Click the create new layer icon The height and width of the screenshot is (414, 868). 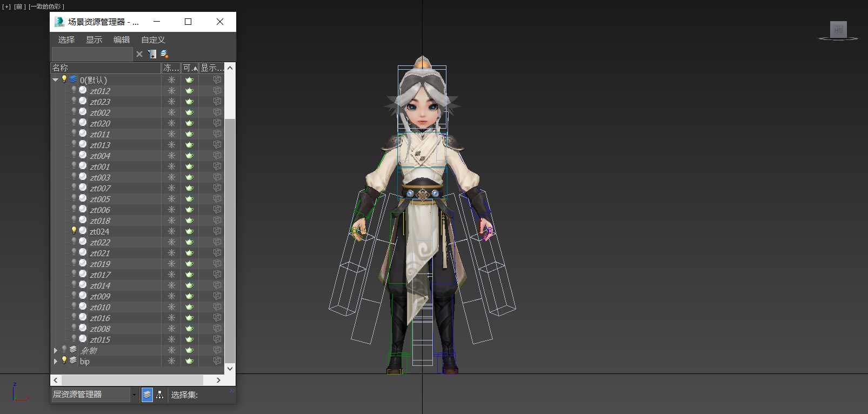tap(165, 54)
